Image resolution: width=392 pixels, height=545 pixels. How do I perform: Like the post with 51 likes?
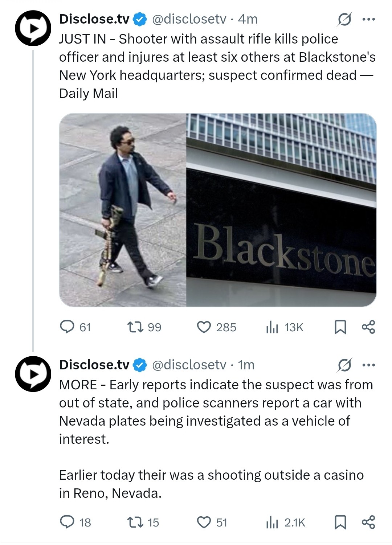(x=204, y=522)
